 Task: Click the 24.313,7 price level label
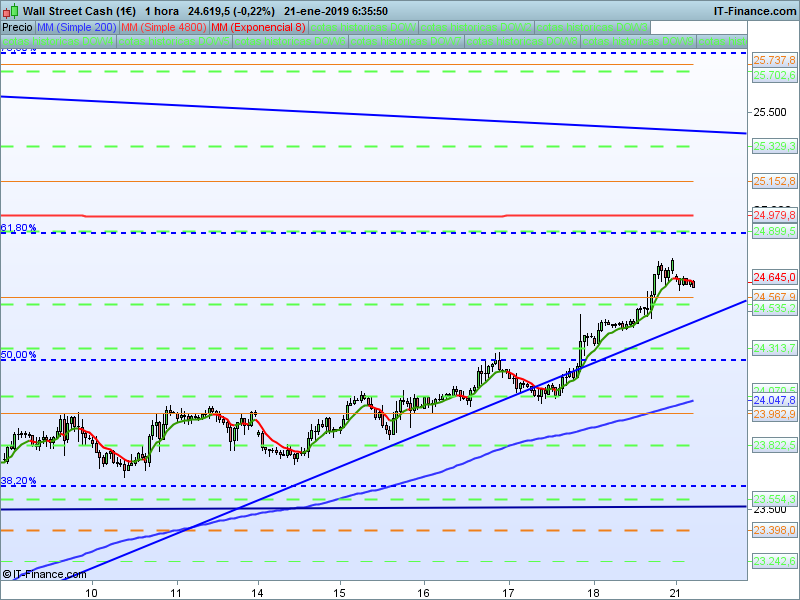pos(774,348)
